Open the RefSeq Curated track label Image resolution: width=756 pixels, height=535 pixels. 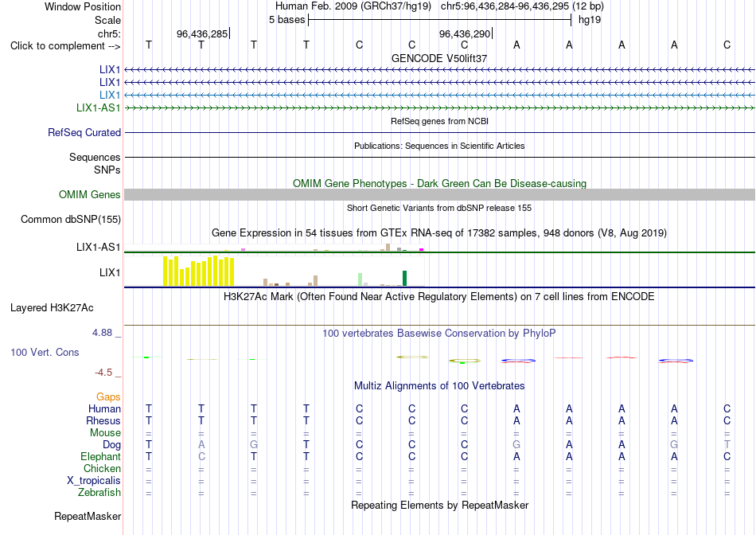(x=84, y=132)
